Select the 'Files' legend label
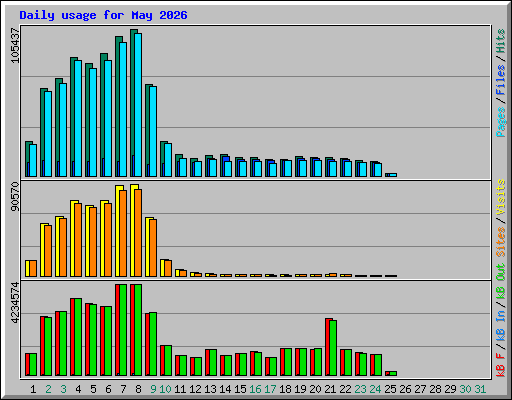 click(501, 80)
